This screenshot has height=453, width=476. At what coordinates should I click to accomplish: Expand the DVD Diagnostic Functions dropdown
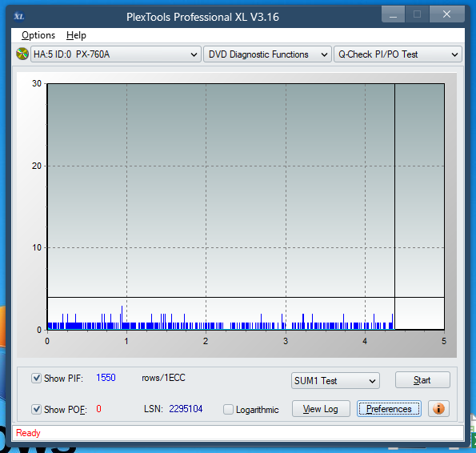point(267,54)
